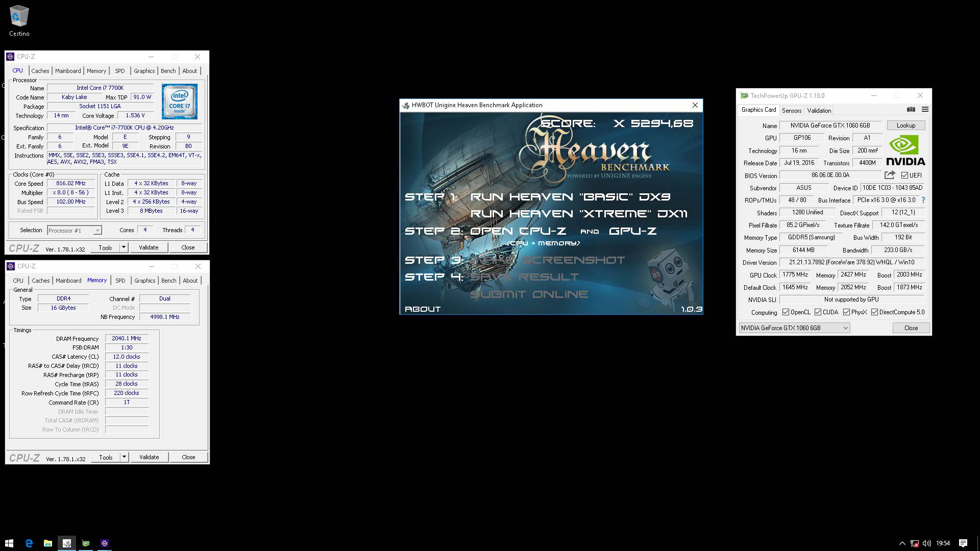Image resolution: width=980 pixels, height=551 pixels.
Task: Click Submit Online in Heaven app
Action: point(529,294)
